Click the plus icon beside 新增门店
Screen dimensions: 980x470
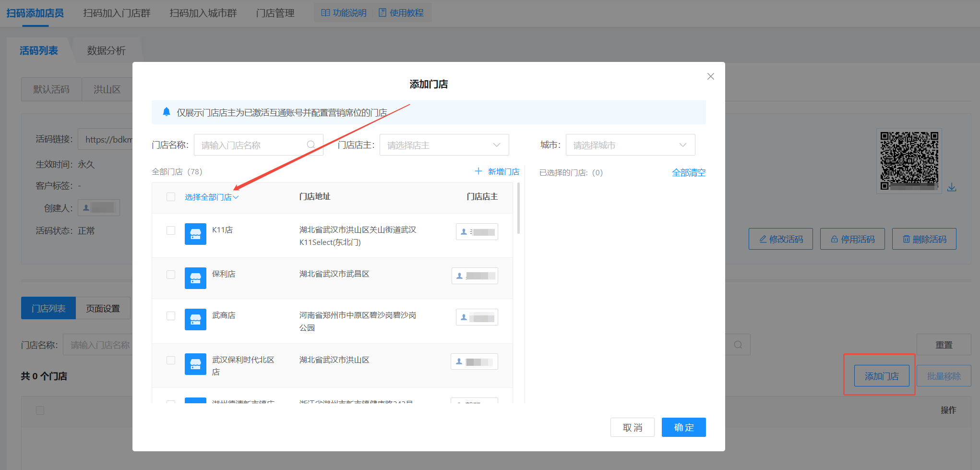478,171
